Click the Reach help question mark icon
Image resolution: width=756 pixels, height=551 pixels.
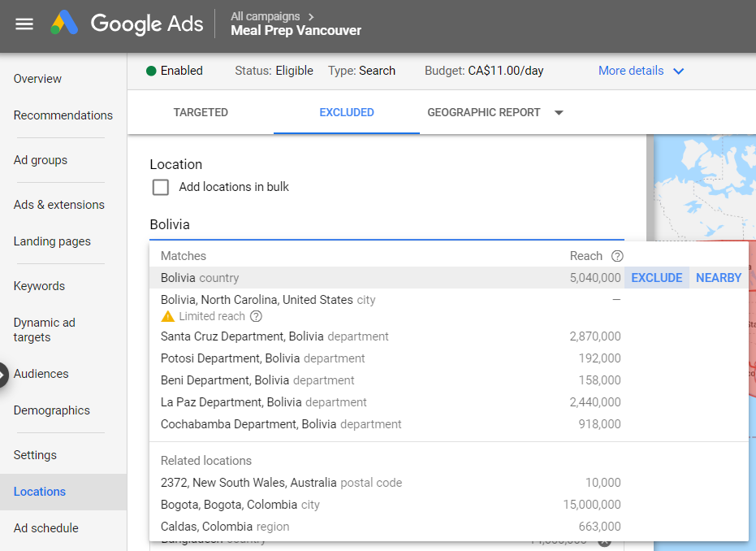(x=617, y=256)
